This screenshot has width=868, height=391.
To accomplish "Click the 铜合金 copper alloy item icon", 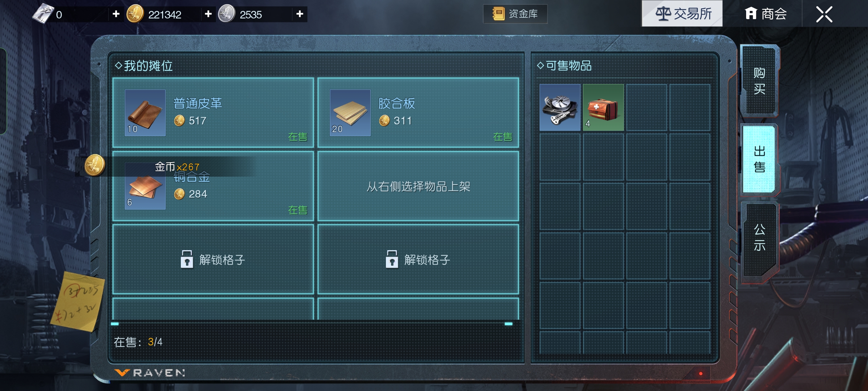I will (145, 186).
